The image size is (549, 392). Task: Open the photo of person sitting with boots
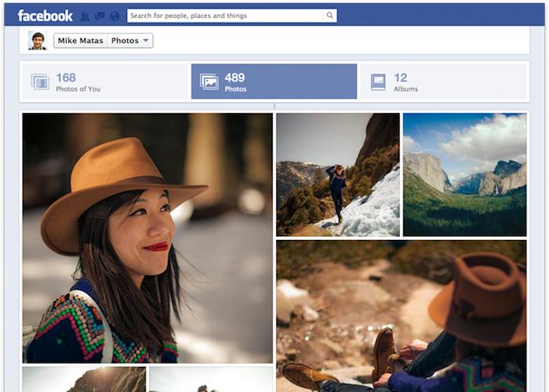coord(401,315)
